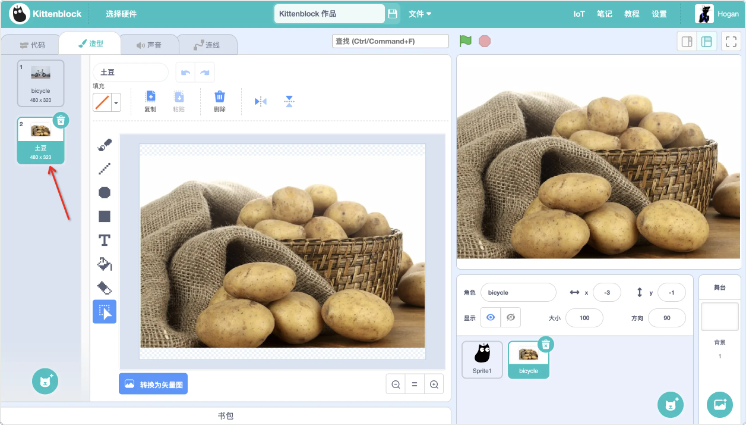Select the Line drawing tool
746x425 pixels.
104,169
